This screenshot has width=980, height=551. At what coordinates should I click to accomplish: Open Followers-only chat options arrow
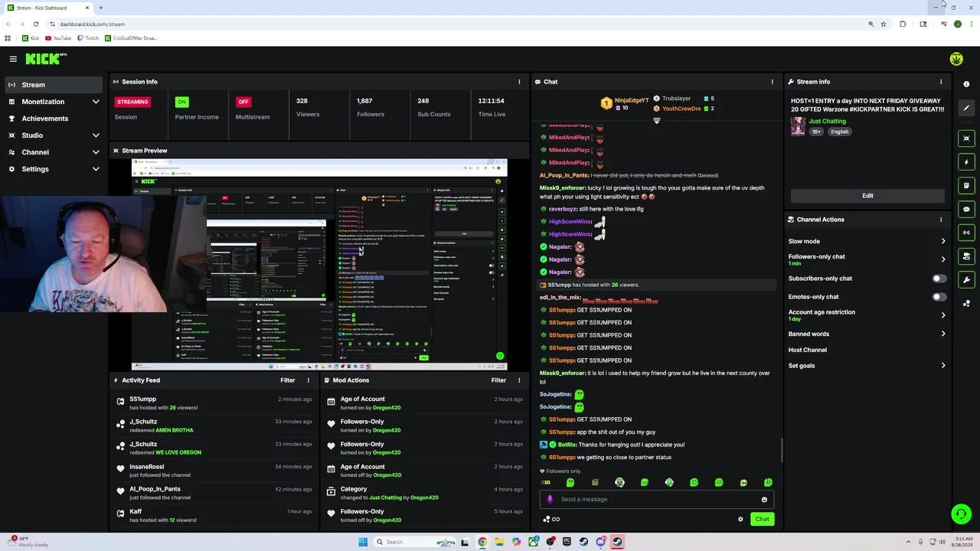pos(943,259)
